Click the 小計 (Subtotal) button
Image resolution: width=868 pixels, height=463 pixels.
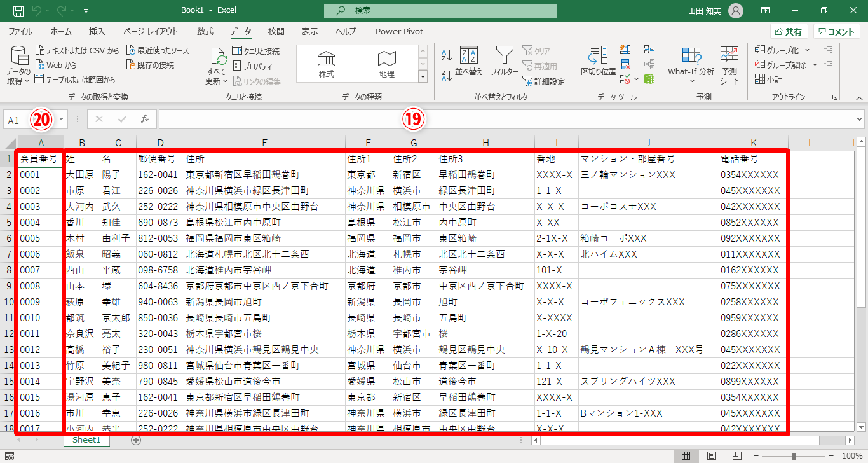(768, 79)
